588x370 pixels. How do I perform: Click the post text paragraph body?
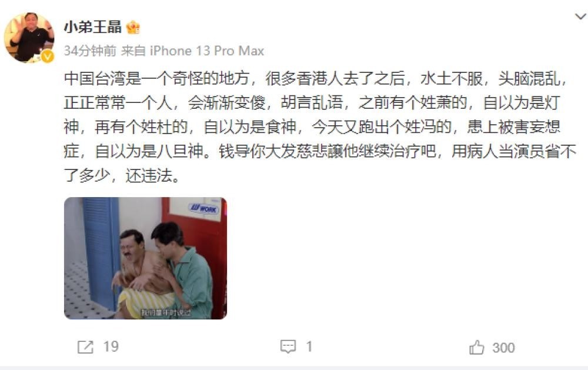[320, 127]
